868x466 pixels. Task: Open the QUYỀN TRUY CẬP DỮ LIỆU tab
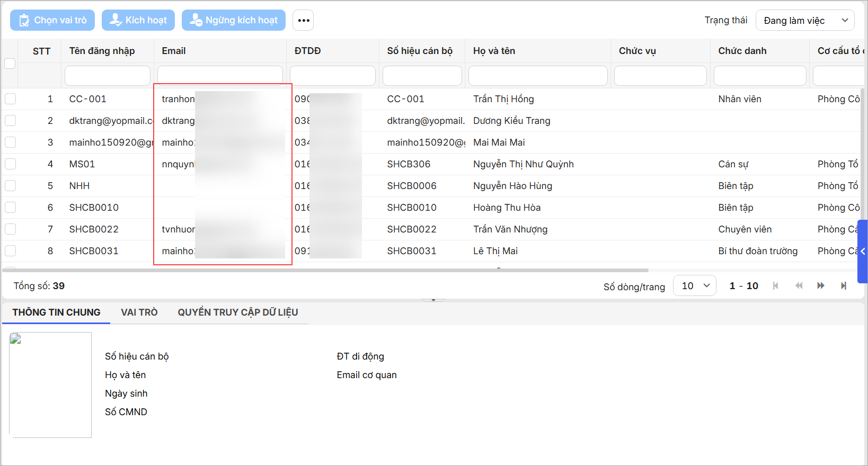[x=237, y=312]
